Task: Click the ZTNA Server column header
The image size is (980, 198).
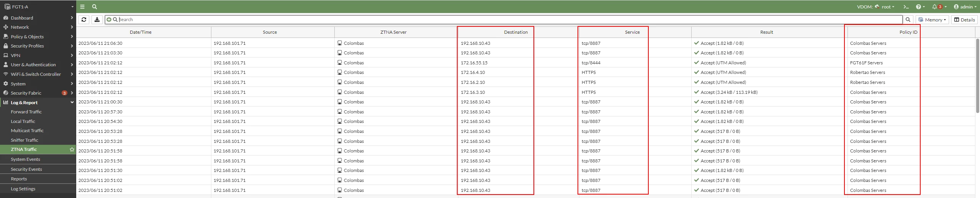Action: pos(396,32)
